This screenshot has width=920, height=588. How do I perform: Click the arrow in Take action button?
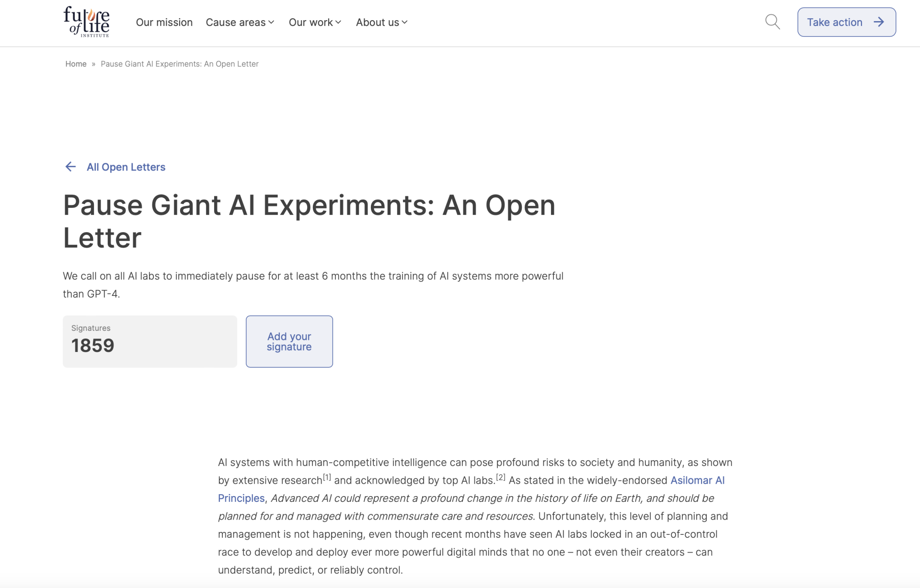(x=878, y=22)
